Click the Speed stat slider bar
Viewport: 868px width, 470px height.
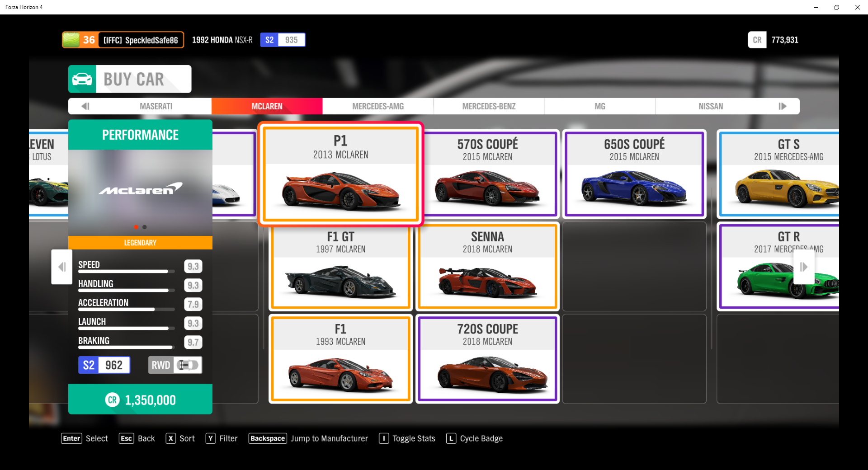(126, 271)
